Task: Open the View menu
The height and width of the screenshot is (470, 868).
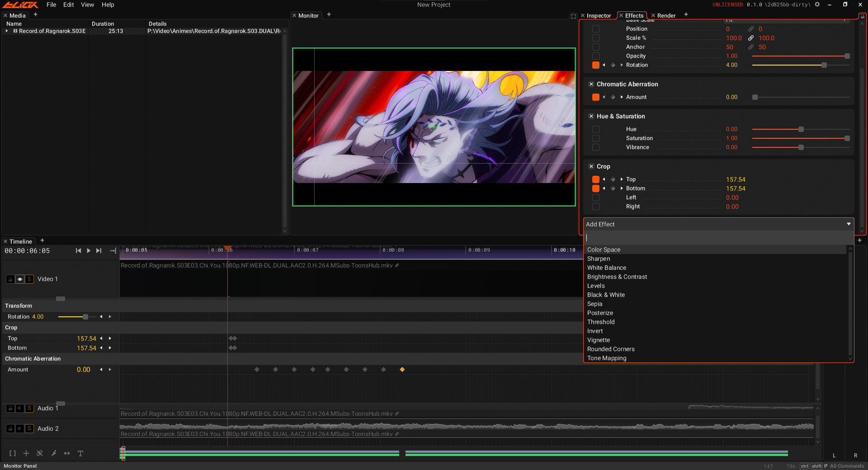Action: point(87,5)
